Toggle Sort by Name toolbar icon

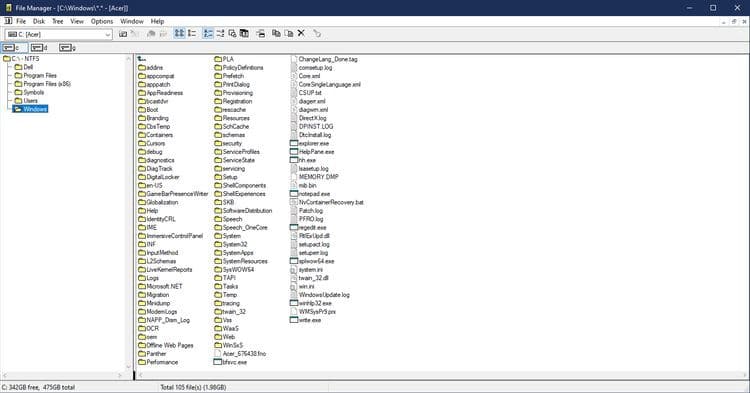click(x=208, y=33)
